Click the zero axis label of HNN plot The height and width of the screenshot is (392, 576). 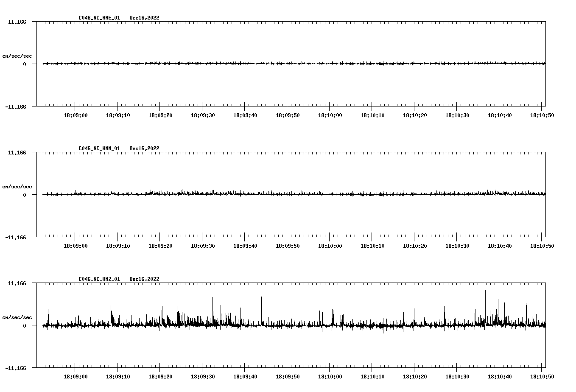pyautogui.click(x=25, y=195)
